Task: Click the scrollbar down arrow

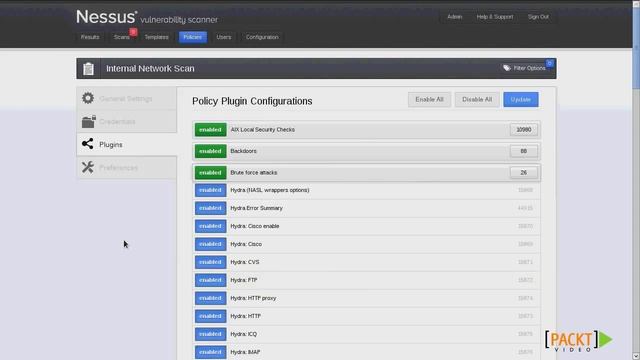Action: click(636, 356)
